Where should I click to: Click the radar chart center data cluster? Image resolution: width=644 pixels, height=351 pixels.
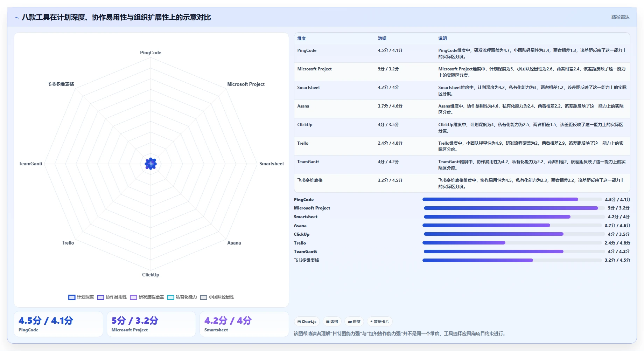click(150, 164)
